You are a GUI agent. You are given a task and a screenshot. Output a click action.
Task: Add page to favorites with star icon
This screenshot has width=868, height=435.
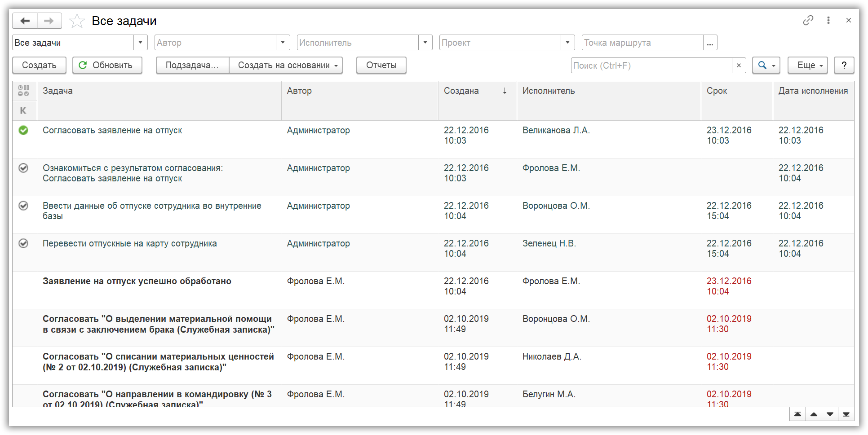pyautogui.click(x=77, y=21)
